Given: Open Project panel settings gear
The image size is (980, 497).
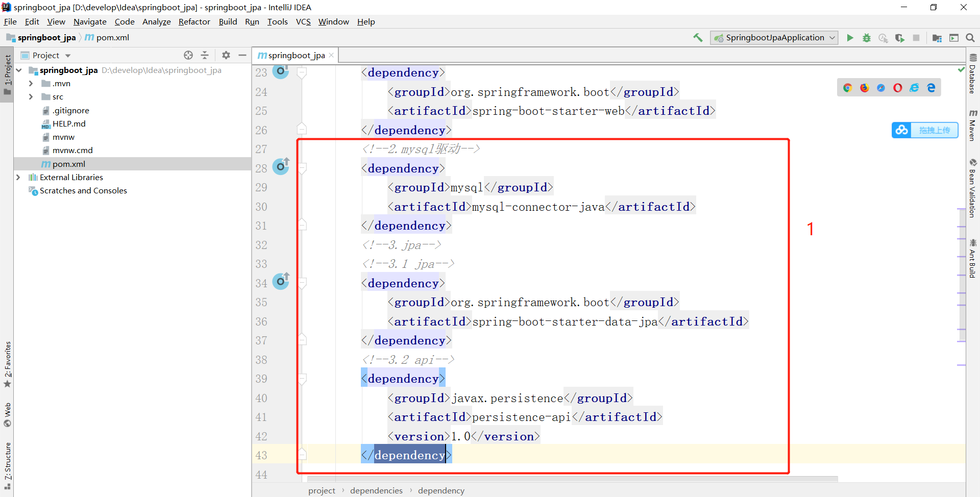Looking at the screenshot, I should point(226,55).
